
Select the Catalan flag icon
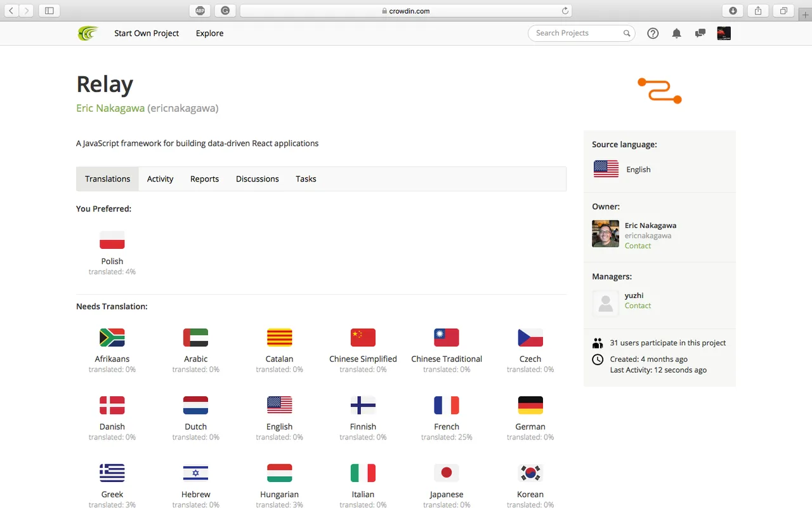click(280, 337)
